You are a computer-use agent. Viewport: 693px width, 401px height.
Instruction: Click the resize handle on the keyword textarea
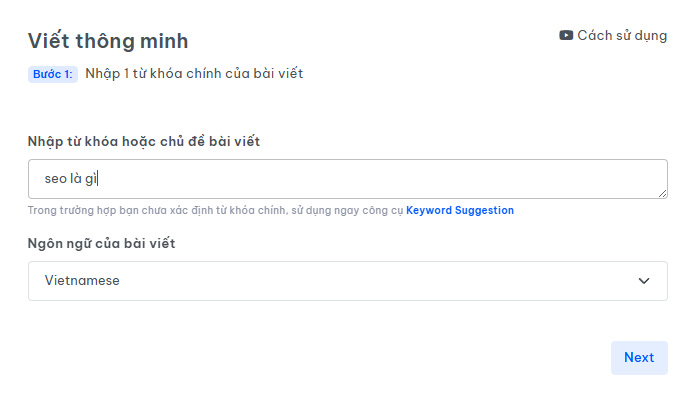pyautogui.click(x=662, y=193)
